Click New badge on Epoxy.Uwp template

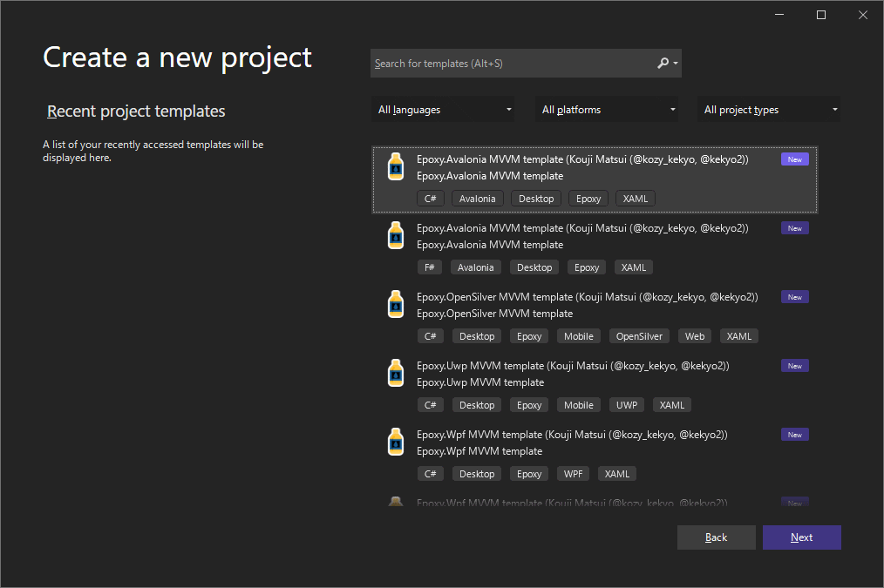tap(795, 366)
